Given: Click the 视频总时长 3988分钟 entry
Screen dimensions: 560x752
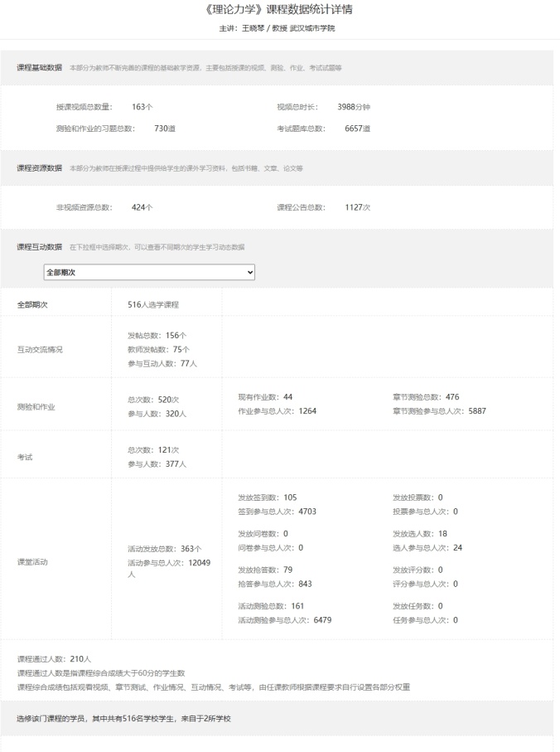Looking at the screenshot, I should coord(324,107).
